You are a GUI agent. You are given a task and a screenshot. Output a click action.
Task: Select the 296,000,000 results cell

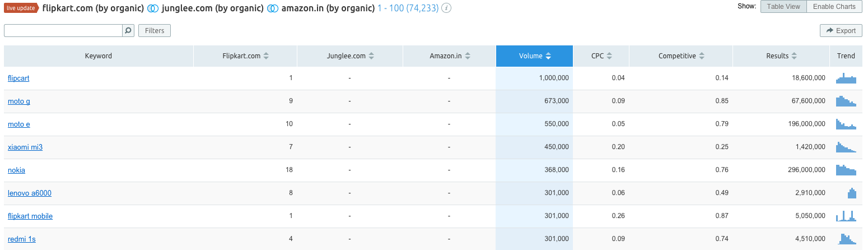click(781, 170)
